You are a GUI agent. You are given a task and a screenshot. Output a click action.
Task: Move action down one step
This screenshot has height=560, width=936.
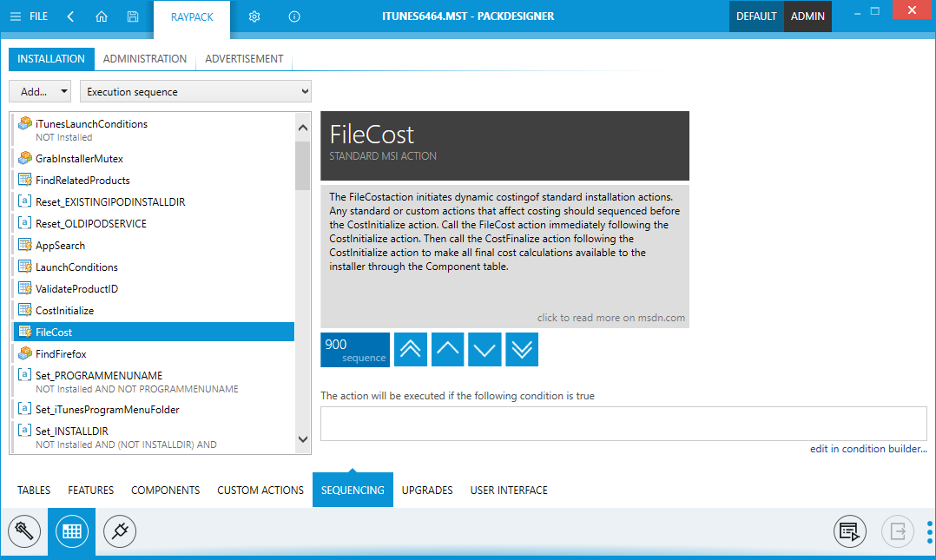484,349
